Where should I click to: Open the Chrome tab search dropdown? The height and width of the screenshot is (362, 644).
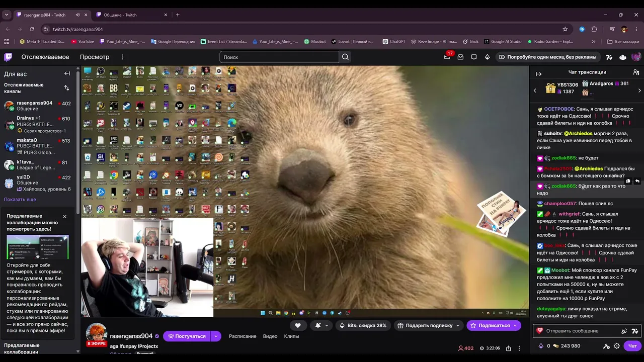pos(7,15)
